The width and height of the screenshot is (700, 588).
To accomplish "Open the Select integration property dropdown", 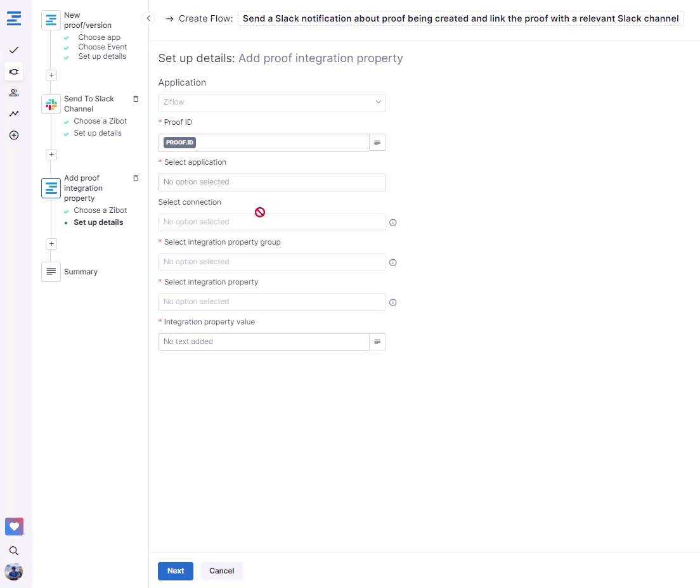I will pos(271,302).
